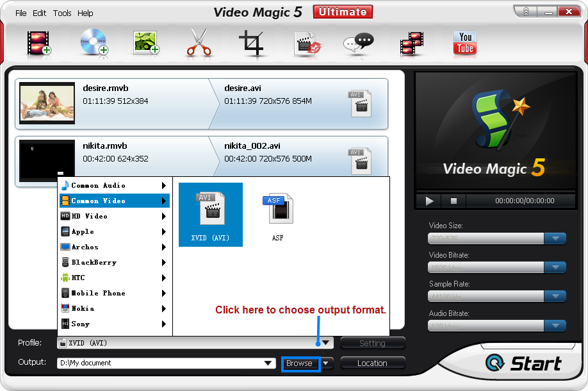The height and width of the screenshot is (391, 588).
Task: Open the Edit menu
Action: (x=39, y=13)
